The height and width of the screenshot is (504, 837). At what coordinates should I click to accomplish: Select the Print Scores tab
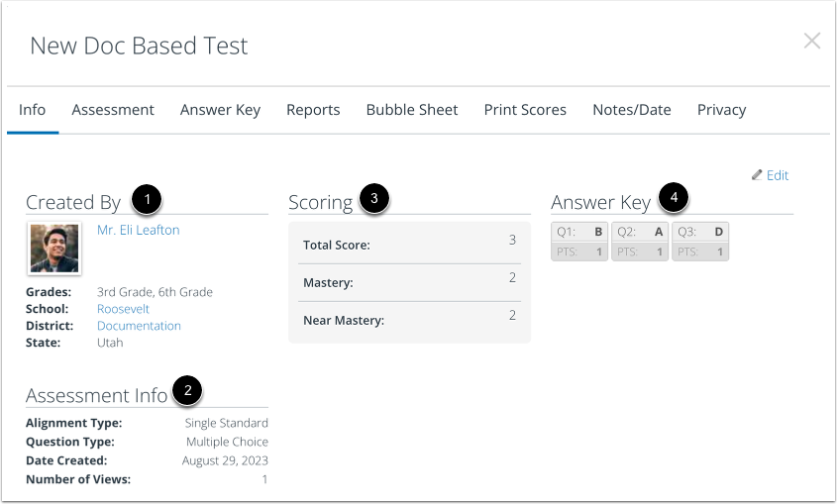525,110
